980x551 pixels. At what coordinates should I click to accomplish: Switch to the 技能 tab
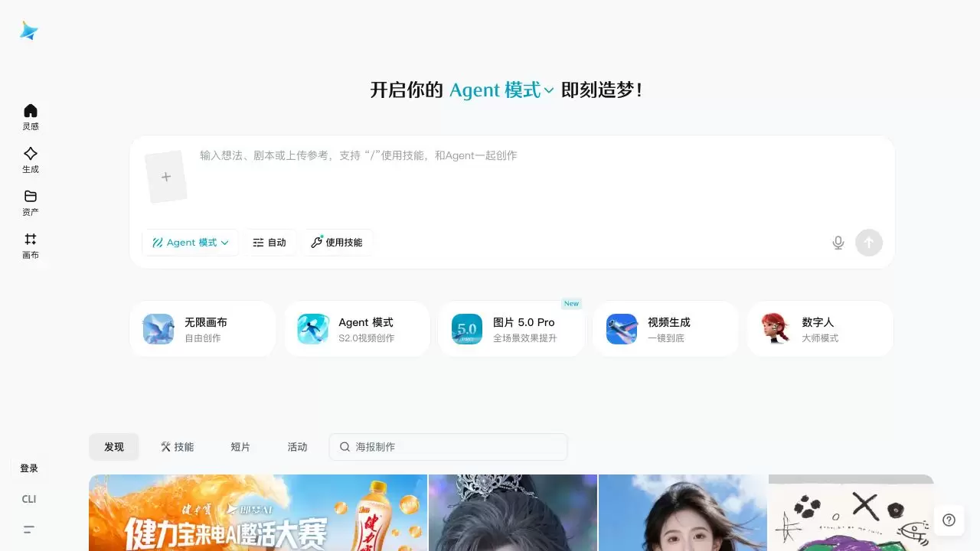[x=177, y=447]
